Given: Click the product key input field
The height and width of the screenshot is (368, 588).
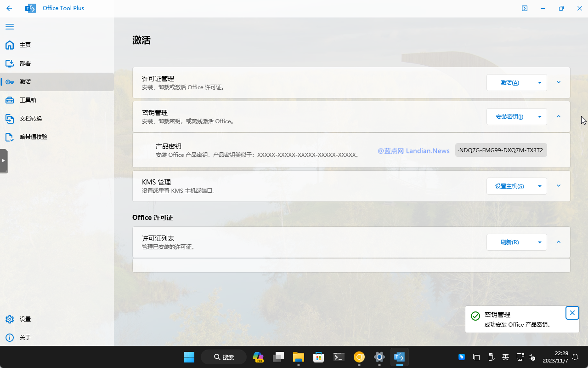Looking at the screenshot, I should [501, 150].
